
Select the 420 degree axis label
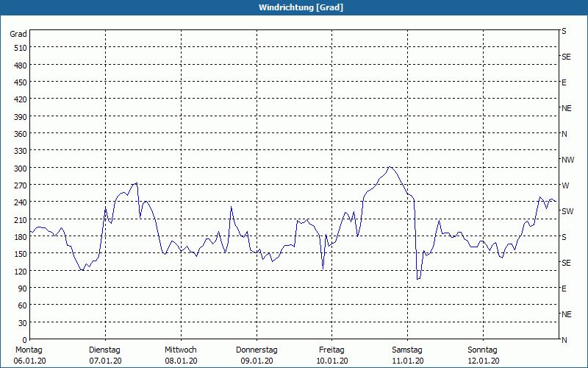21,99
